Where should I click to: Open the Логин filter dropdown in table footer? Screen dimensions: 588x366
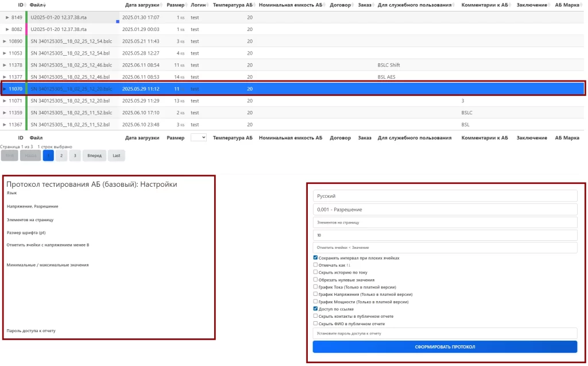(198, 137)
